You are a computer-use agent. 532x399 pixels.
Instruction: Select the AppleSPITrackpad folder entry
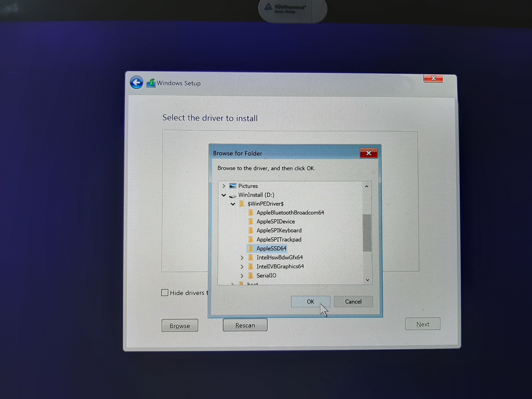click(279, 239)
